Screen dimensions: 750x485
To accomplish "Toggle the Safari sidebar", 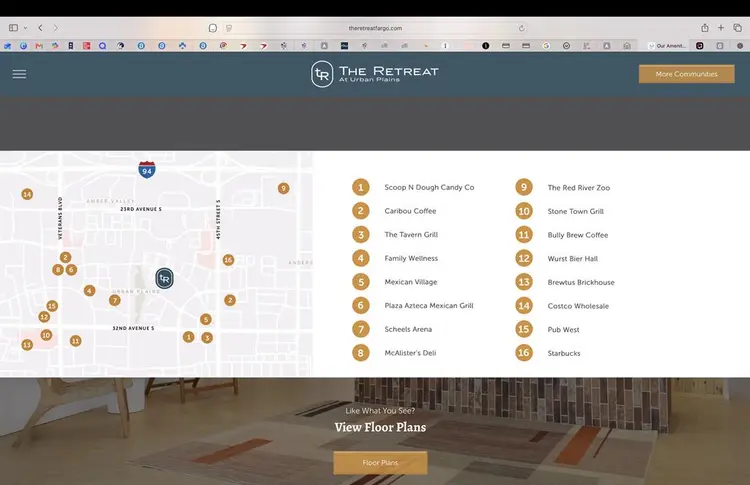I will point(13,28).
